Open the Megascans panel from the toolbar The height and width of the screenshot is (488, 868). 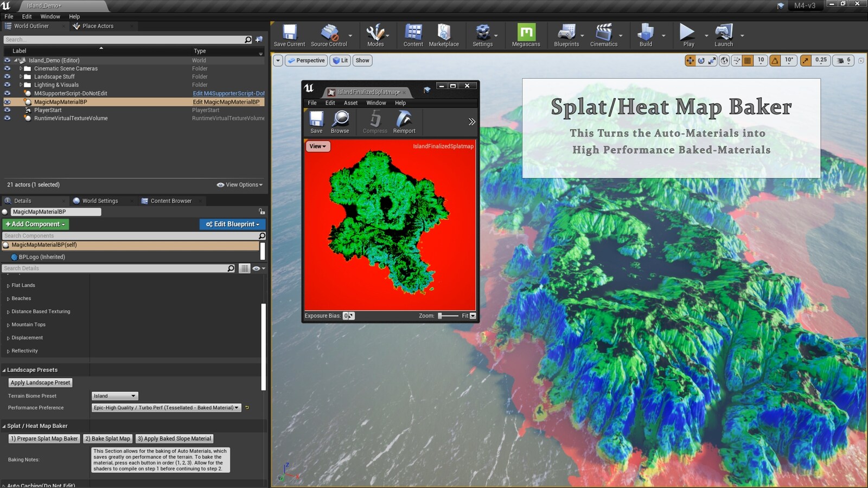point(525,34)
